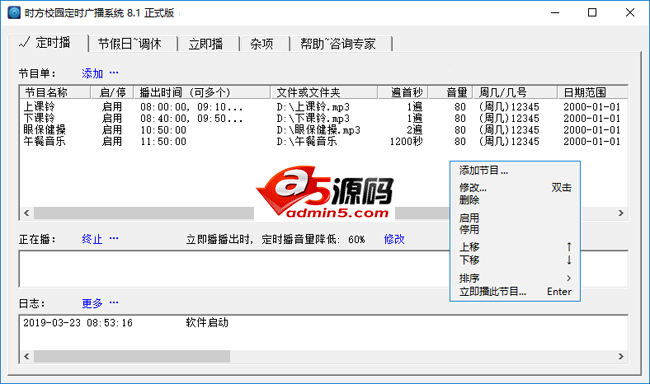650x384 pixels.
Task: Click the 播出时间 column header
Action: 202,92
